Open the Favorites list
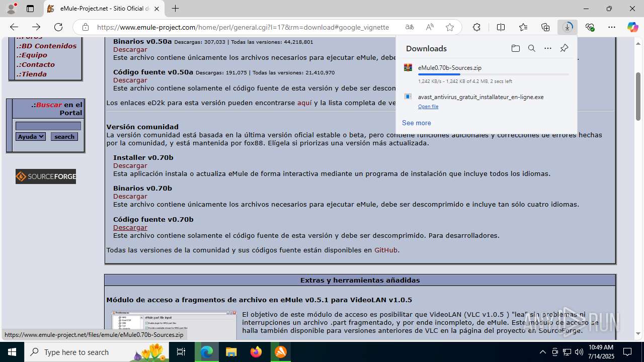The width and height of the screenshot is (644, 362). click(x=523, y=27)
